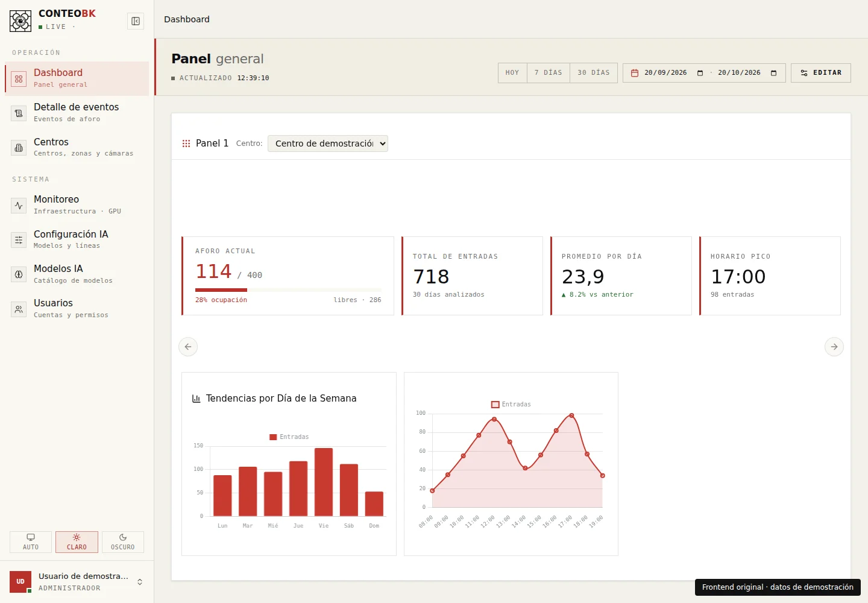Switch theme to Auto
Screen dimensions: 868x603
(x=31, y=542)
